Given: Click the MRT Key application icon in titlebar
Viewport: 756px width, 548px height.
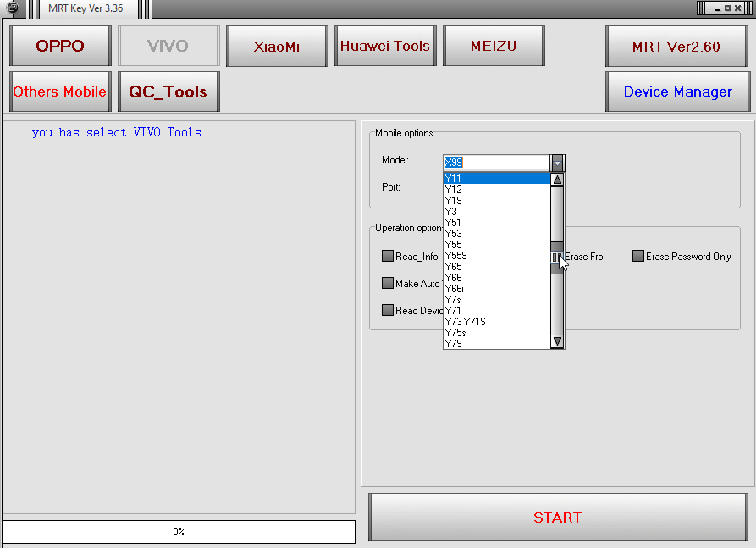Looking at the screenshot, I should [x=12, y=8].
